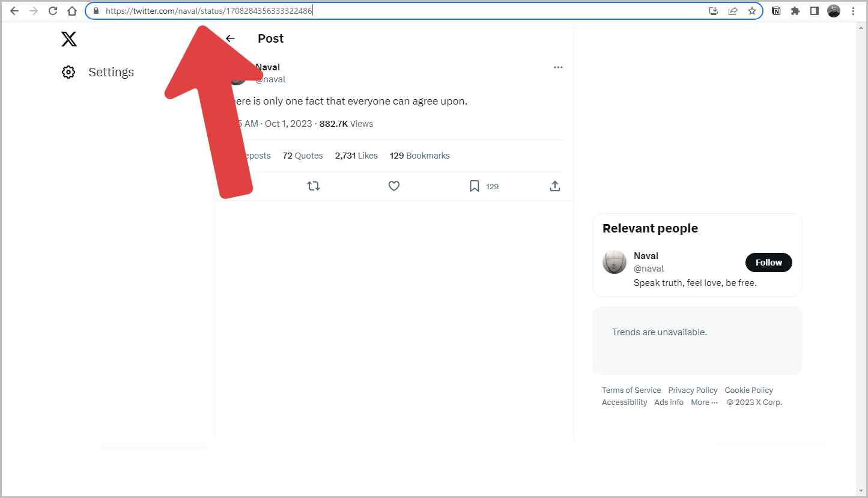
Task: Open the X home logo
Action: (68, 38)
